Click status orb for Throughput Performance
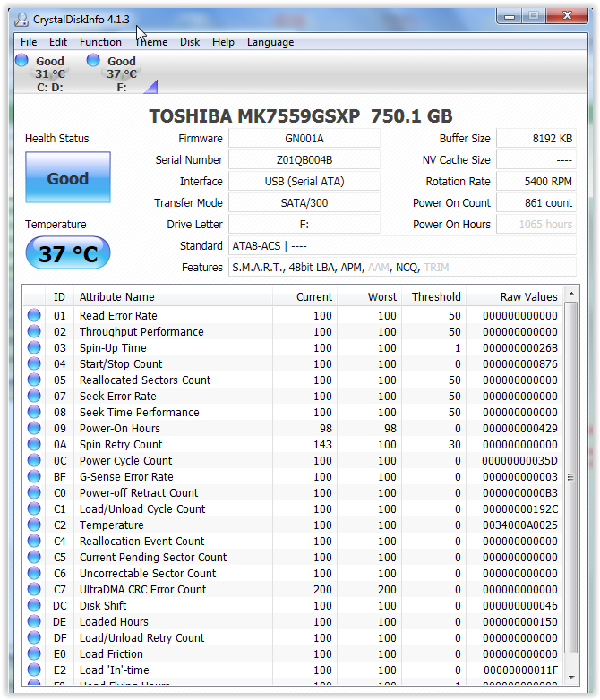Screen dimensions: 600x700 (x=34, y=331)
